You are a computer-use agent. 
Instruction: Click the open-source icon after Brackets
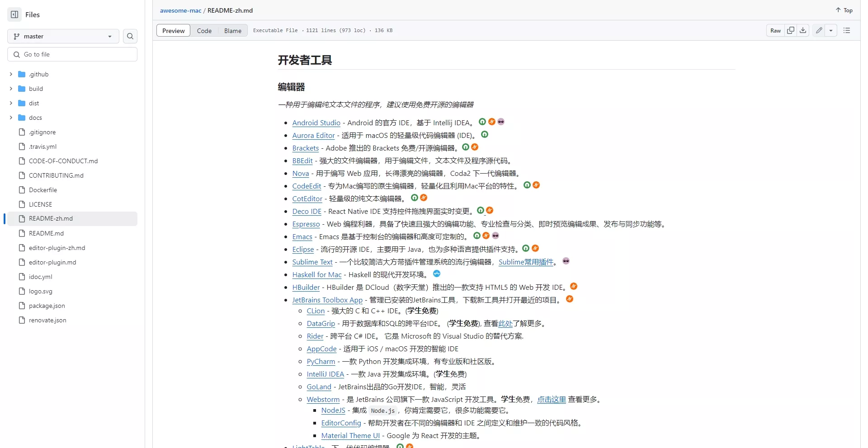[x=466, y=147]
